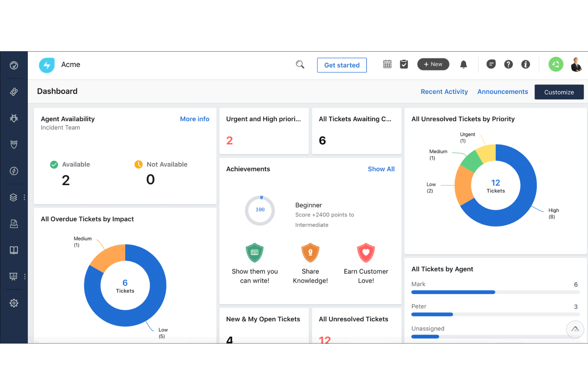
Task: Expand the options next to the Analytics icon
Action: coord(25,276)
